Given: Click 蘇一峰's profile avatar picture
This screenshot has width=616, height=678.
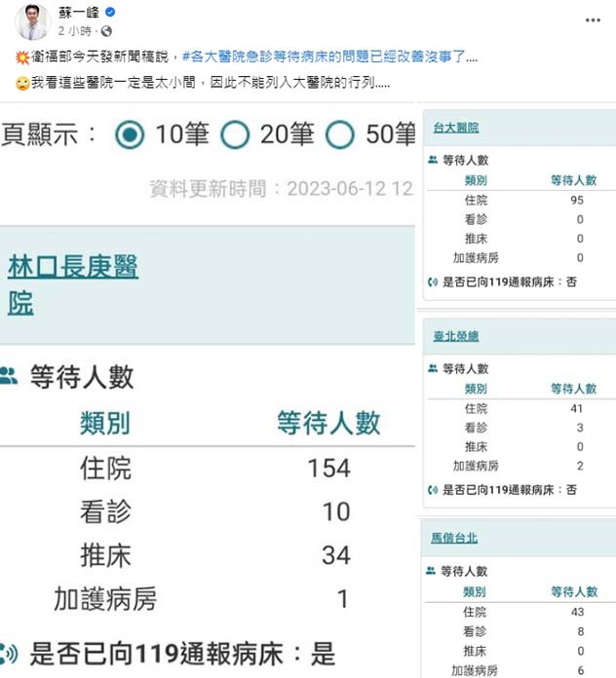Looking at the screenshot, I should (32, 20).
